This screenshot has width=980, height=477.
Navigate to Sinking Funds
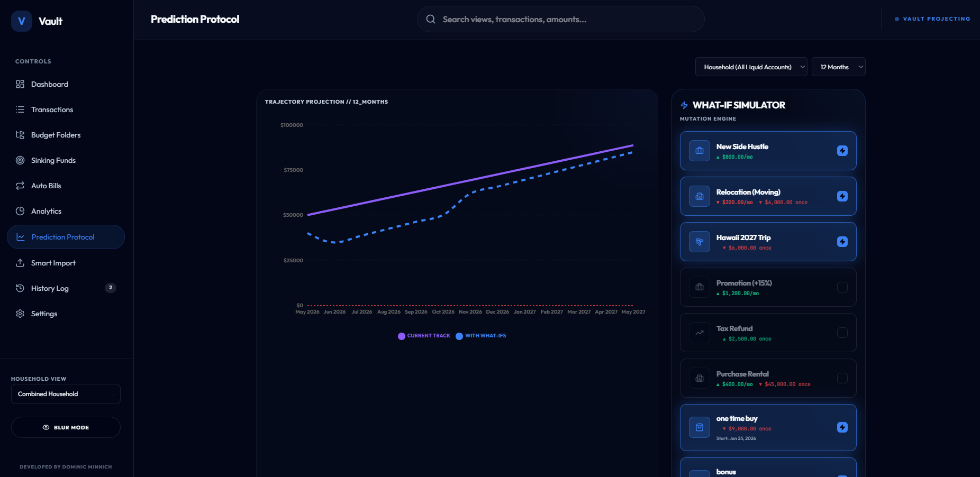coord(66,160)
